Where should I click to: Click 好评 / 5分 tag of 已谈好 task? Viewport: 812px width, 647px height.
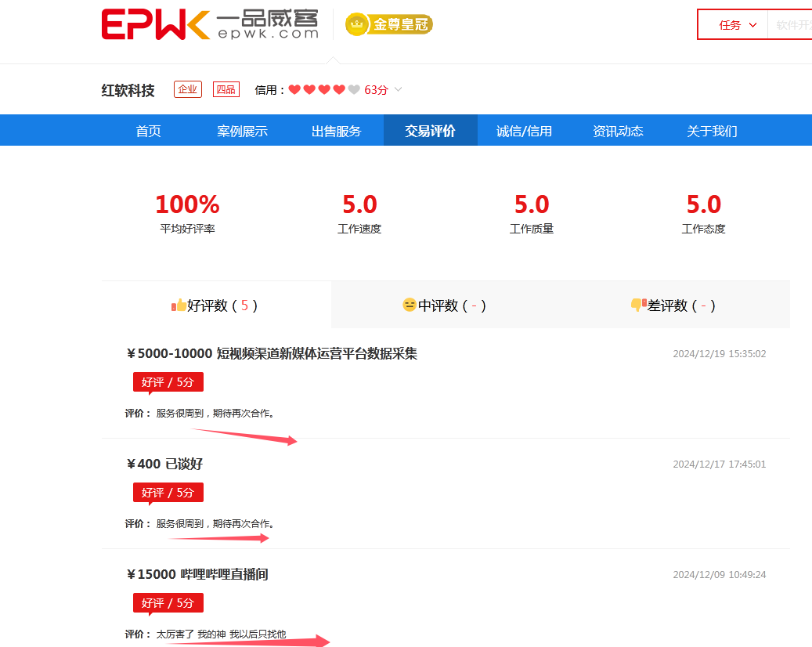tap(168, 493)
